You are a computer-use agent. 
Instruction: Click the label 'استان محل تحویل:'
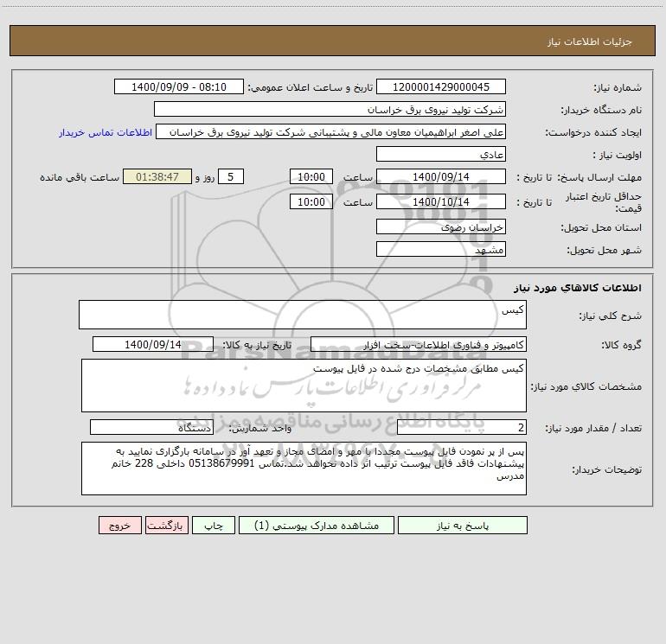point(601,228)
